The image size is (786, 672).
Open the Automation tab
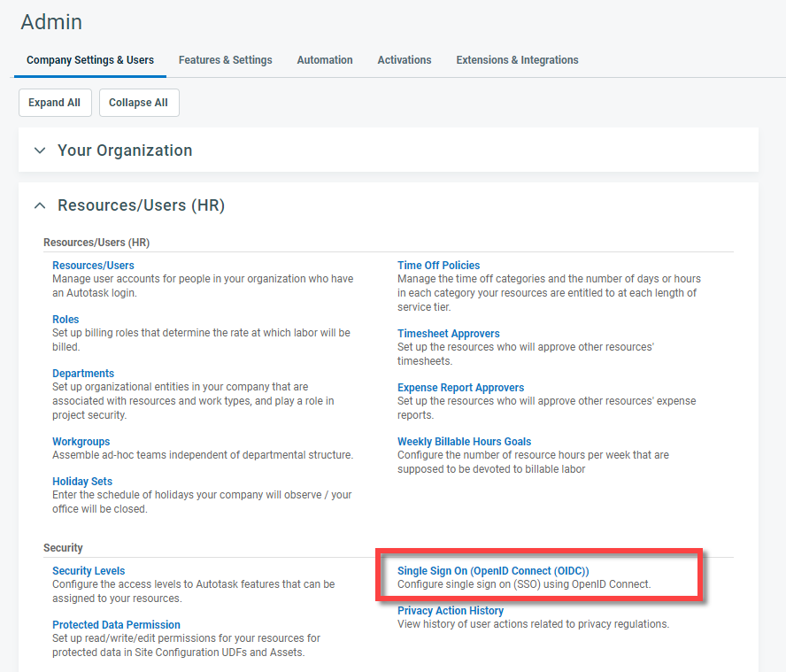pyautogui.click(x=325, y=60)
